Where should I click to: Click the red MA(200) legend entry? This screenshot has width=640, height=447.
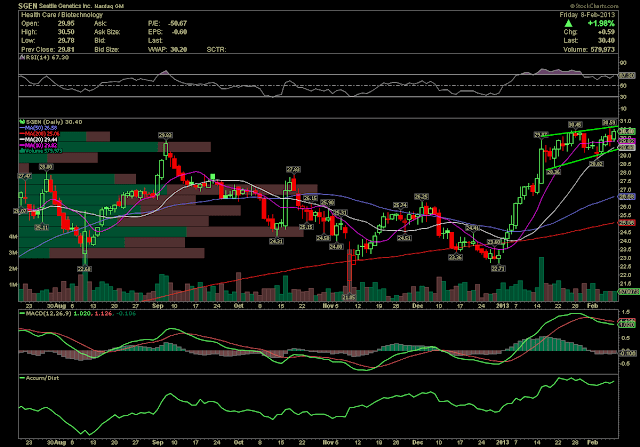pos(40,133)
